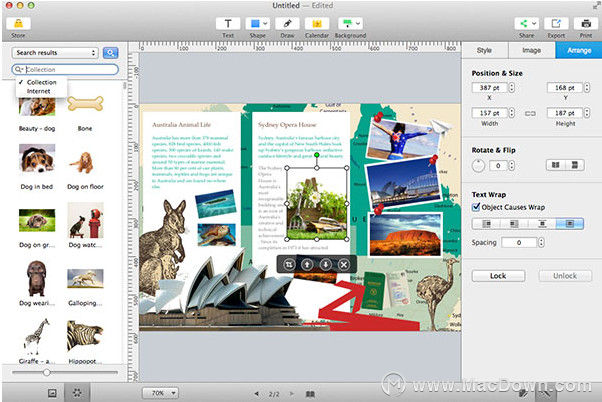Switch to the Image tab
Screen dimensions: 602x402
(x=532, y=50)
